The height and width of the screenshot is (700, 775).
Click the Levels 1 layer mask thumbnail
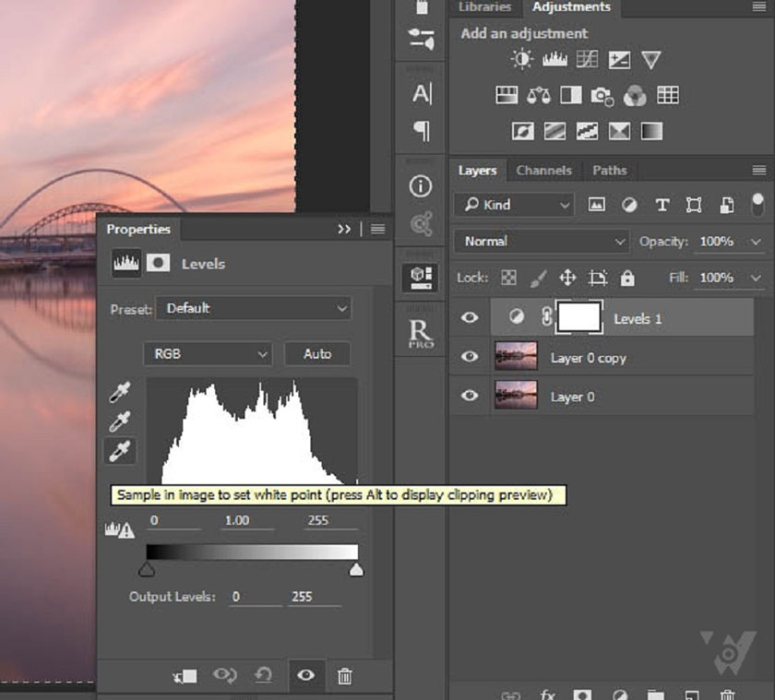pyautogui.click(x=579, y=317)
